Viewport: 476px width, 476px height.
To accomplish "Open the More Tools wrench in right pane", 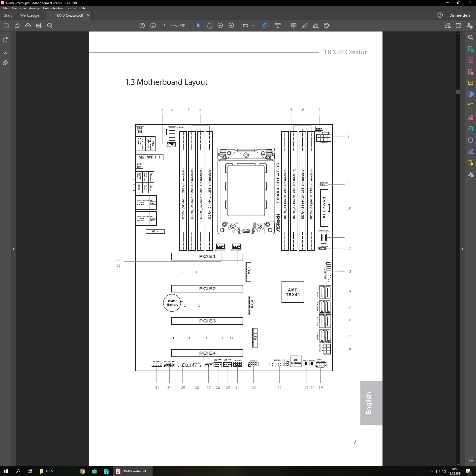I will pyautogui.click(x=471, y=175).
